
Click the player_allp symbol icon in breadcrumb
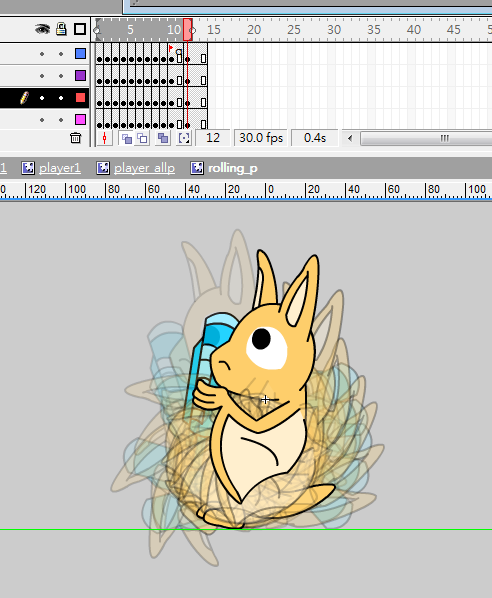[x=103, y=168]
